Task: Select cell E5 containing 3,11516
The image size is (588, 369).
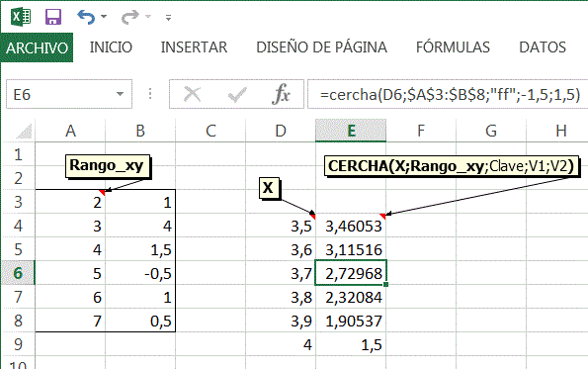Action: point(351,249)
